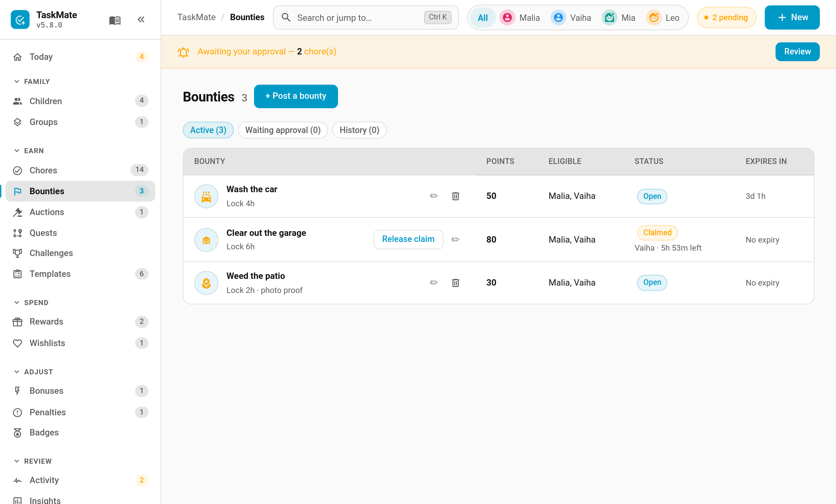This screenshot has height=504, width=836.
Task: Collapse the REVIEW section
Action: (33, 461)
